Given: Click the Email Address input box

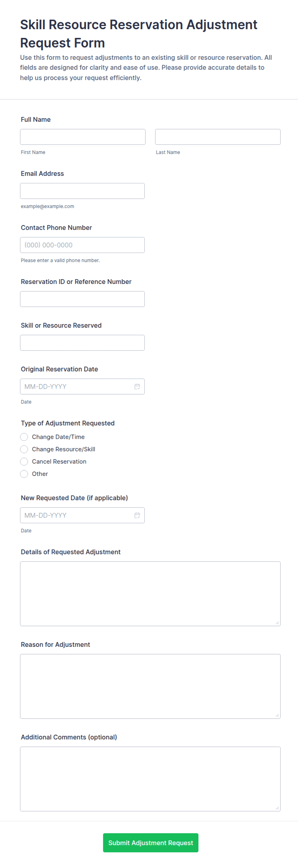Looking at the screenshot, I should pos(82,191).
